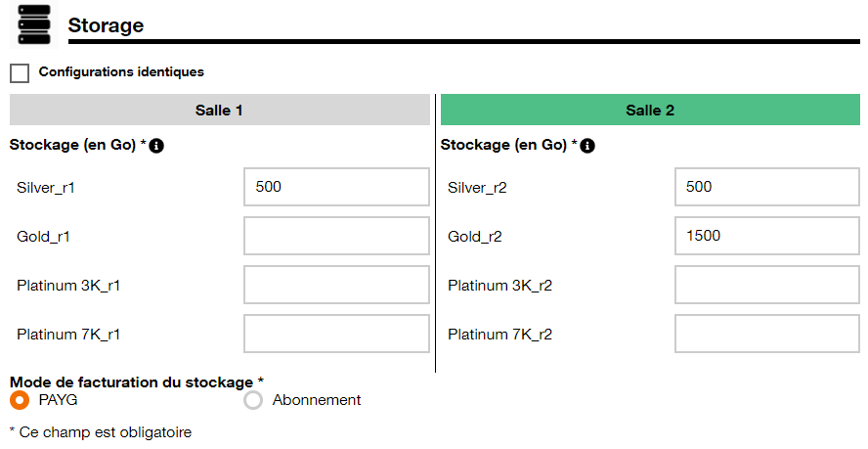868x449 pixels.
Task: Focus the Silver_r2 field containing 500
Action: click(x=767, y=188)
